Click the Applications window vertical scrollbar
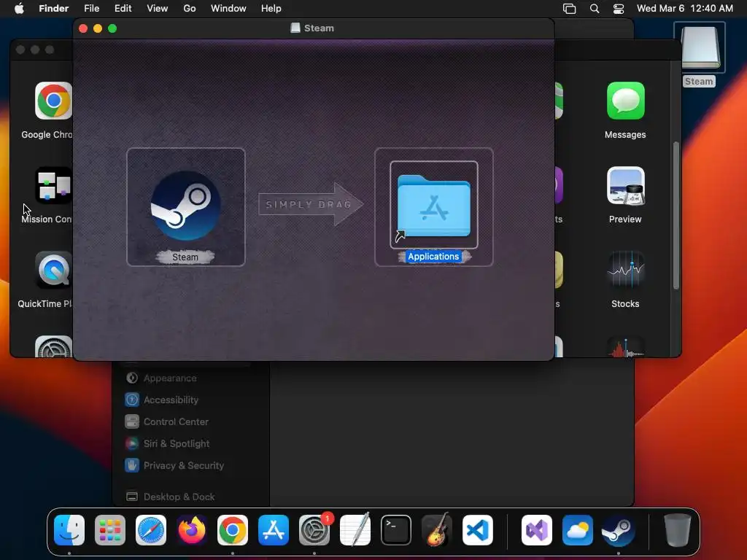 point(676,215)
